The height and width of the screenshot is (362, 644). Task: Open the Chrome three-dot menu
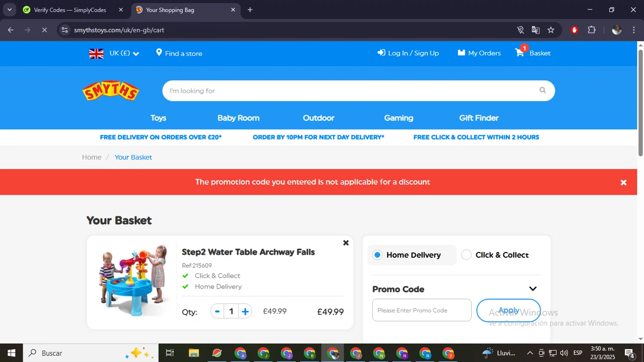point(634,30)
